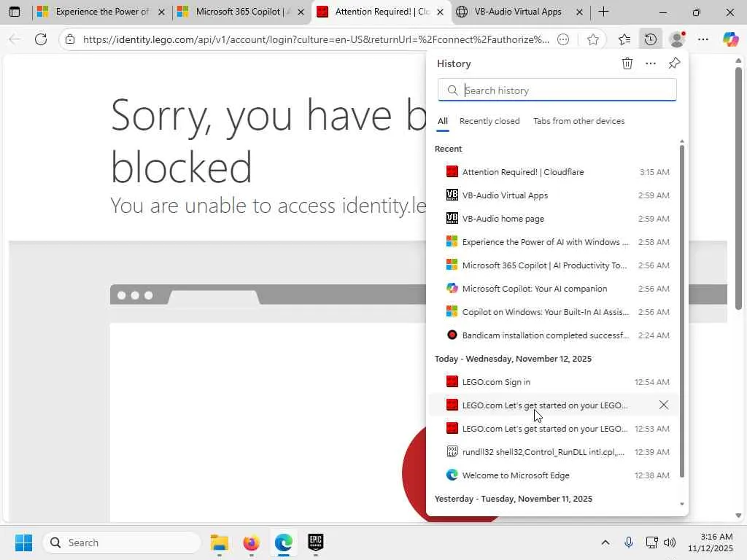Open LEGO.com Sign in history entry

[553, 382]
